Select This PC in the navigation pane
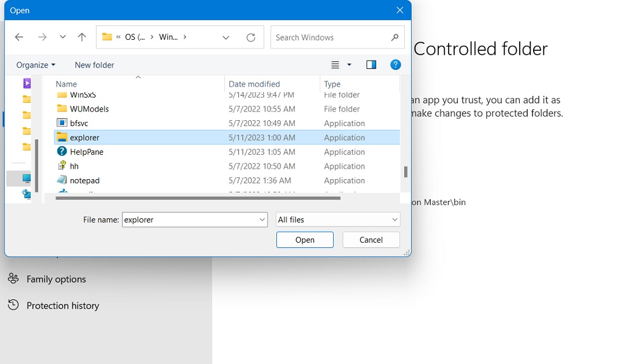This screenshot has width=636, height=364. (x=26, y=179)
